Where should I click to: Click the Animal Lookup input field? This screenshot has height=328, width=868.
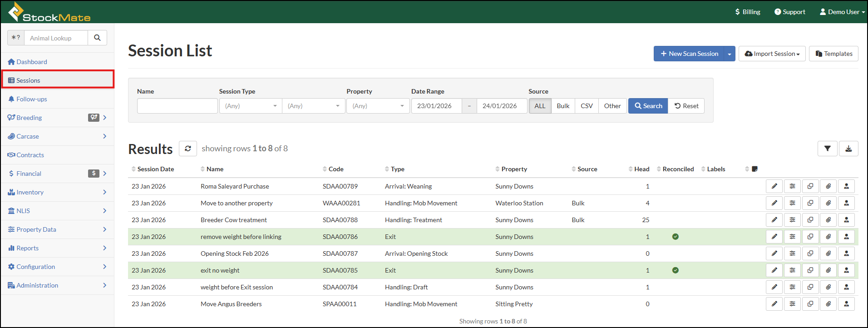[x=56, y=38]
